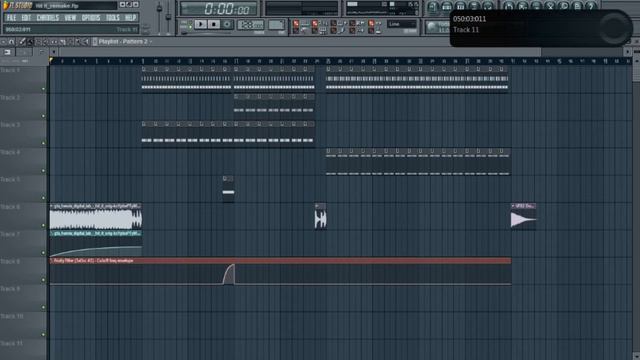The width and height of the screenshot is (640, 360).
Task: Click the playhead marker at timeline start
Action: pos(51,61)
